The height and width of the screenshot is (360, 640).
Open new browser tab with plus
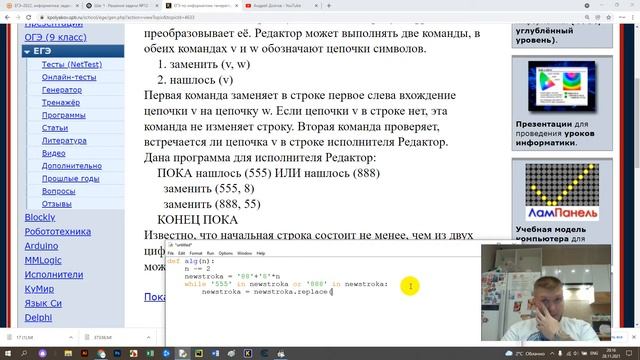point(329,6)
